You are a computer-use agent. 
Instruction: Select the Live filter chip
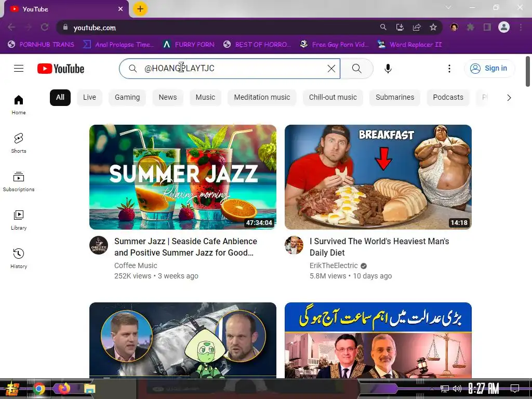click(x=89, y=97)
